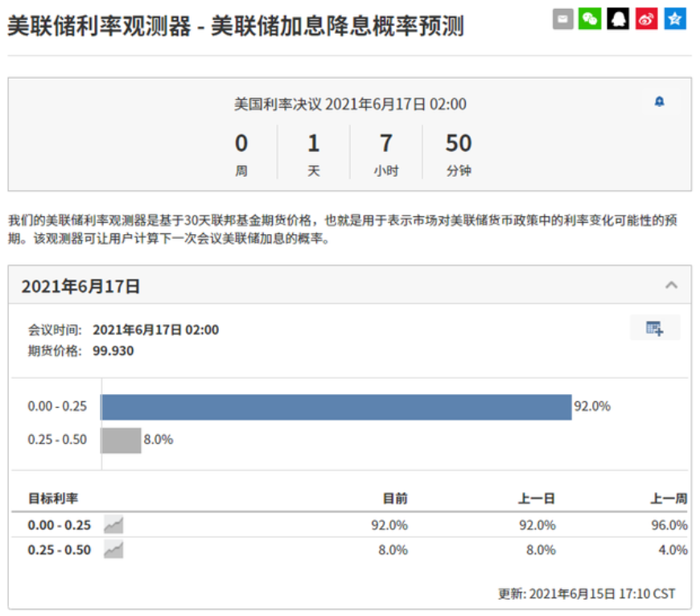Click the 上一日 column header
The image size is (700, 616).
pyautogui.click(x=536, y=498)
